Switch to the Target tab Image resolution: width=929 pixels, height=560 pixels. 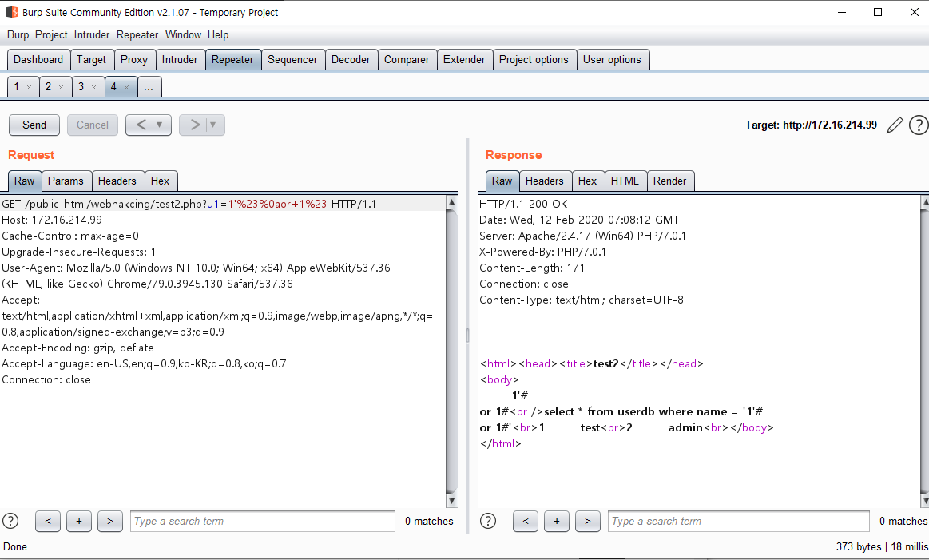point(91,59)
